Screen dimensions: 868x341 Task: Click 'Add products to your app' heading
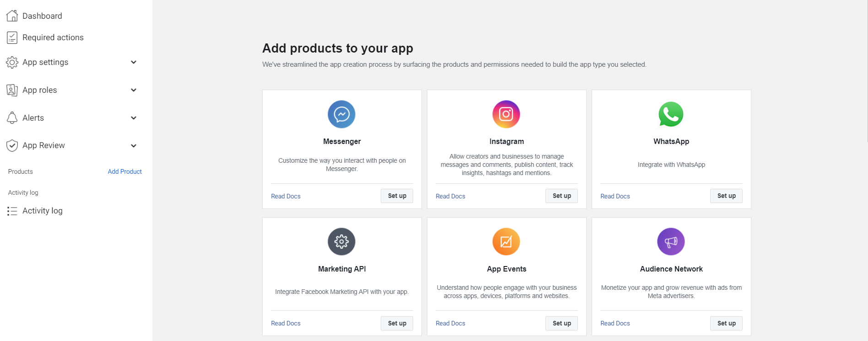[x=338, y=48]
